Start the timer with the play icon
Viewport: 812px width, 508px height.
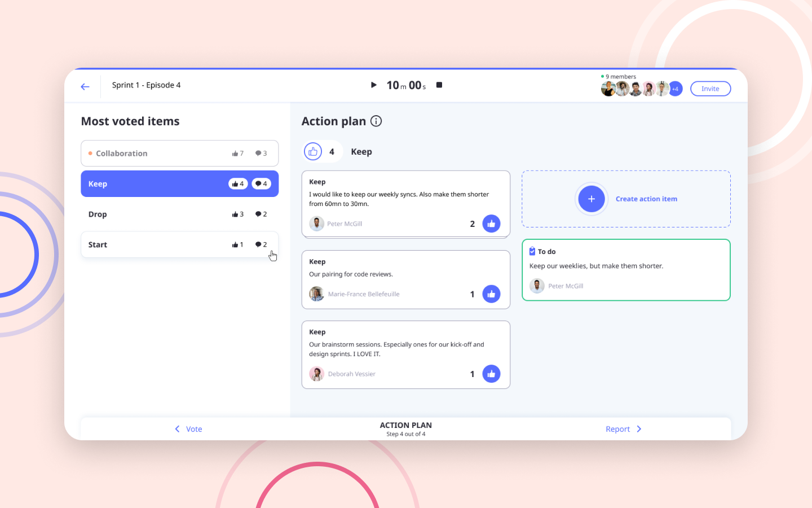(x=373, y=85)
